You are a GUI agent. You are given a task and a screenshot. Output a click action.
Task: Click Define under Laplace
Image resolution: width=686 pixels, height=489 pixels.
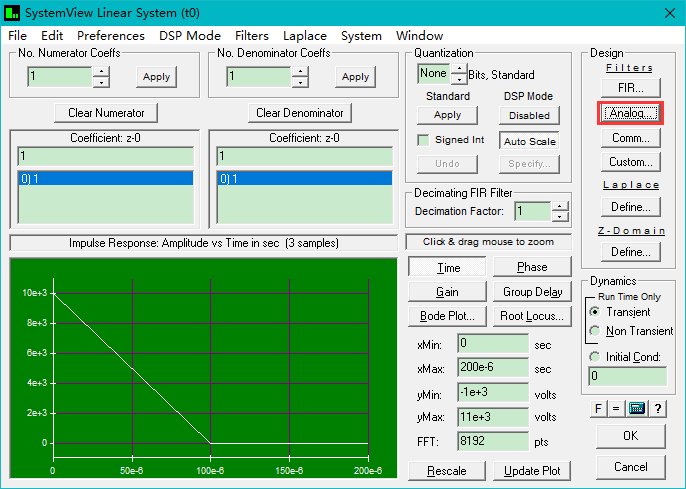[x=630, y=207]
